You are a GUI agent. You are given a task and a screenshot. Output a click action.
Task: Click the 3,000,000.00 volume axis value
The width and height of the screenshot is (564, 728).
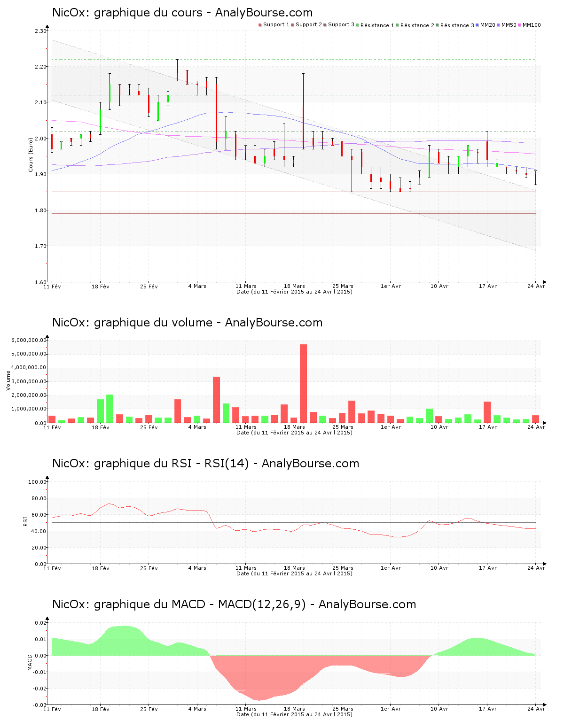29,382
